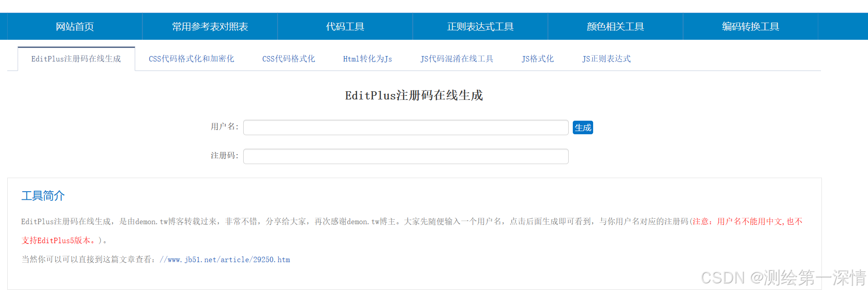Open the 常用参考表对照表 menu
Screen dimensions: 868x292
pyautogui.click(x=210, y=27)
